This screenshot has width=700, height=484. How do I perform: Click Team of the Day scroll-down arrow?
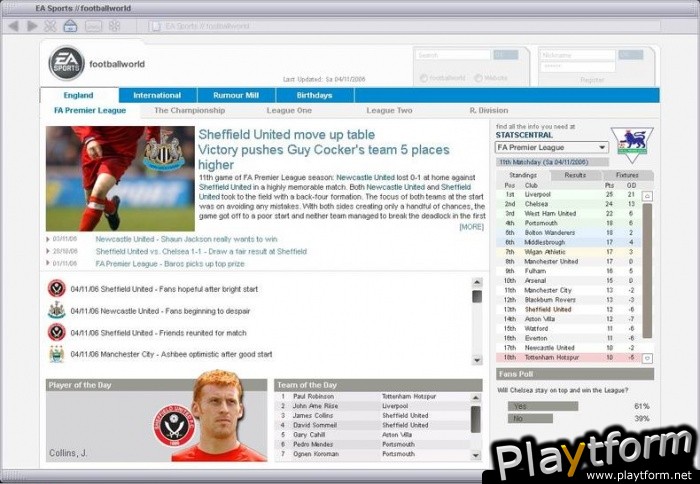476,455
